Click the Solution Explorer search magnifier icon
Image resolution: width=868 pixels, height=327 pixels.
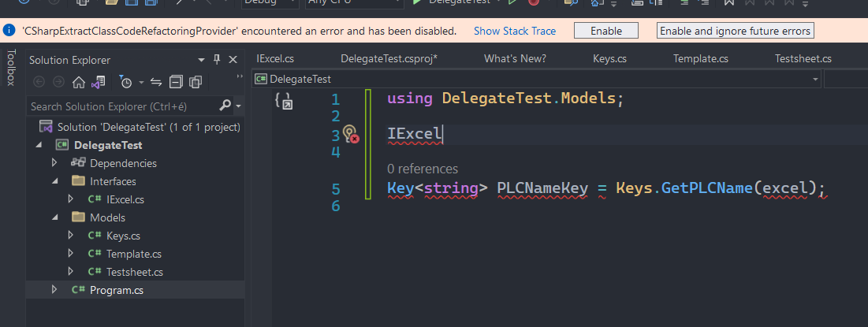(225, 106)
